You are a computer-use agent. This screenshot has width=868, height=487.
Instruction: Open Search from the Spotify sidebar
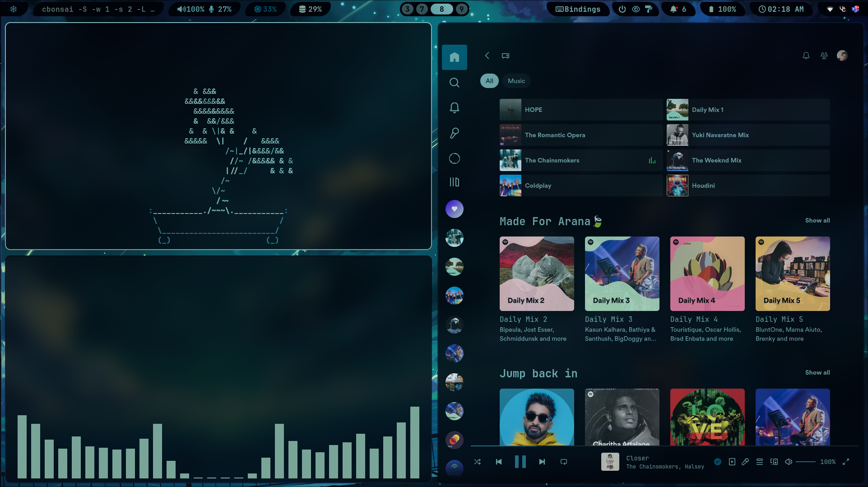[455, 83]
